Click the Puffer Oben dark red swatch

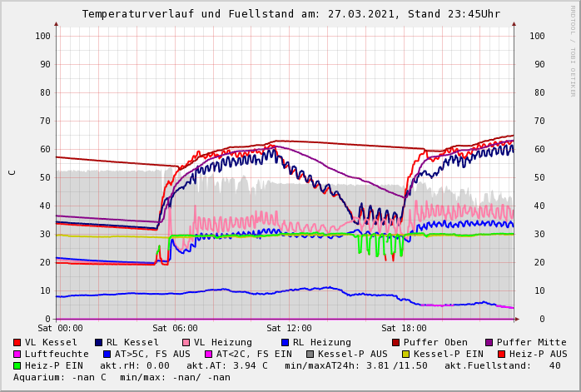tap(396, 342)
